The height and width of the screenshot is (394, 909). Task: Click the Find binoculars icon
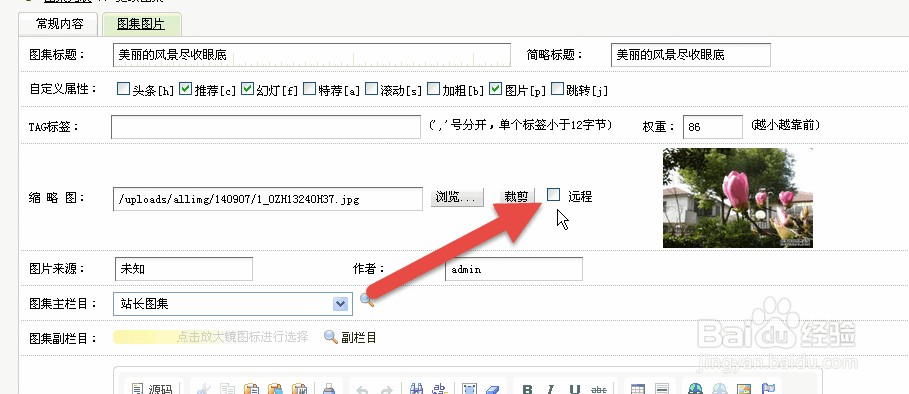click(x=417, y=389)
